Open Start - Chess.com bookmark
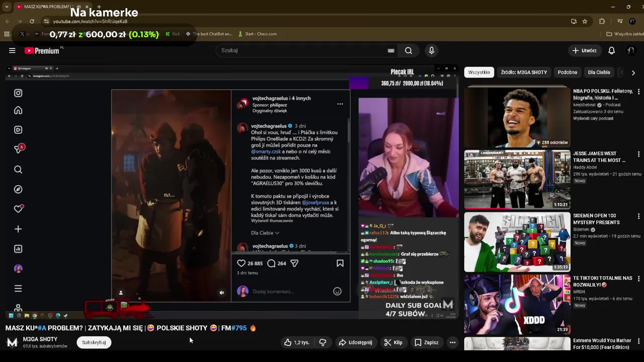This screenshot has height=362, width=644. tap(257, 34)
